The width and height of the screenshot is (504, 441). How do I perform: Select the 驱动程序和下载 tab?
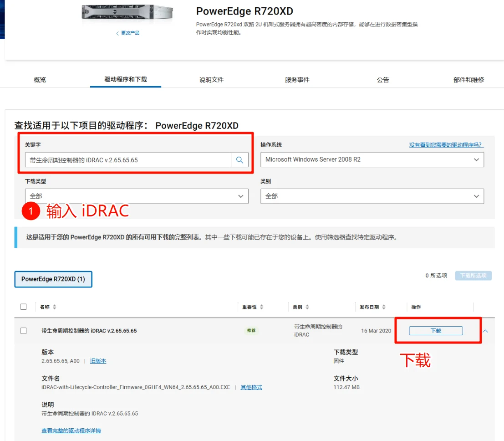tap(126, 79)
